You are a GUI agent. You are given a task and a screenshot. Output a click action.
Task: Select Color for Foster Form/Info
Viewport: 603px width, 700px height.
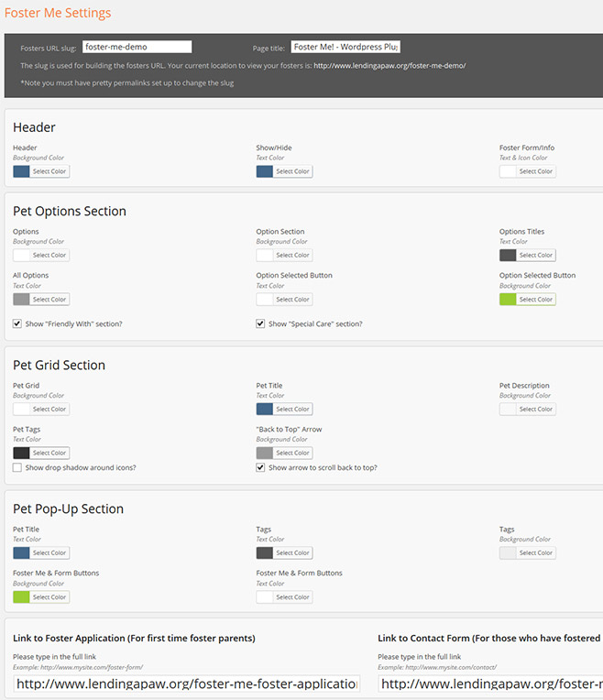pyautogui.click(x=536, y=171)
